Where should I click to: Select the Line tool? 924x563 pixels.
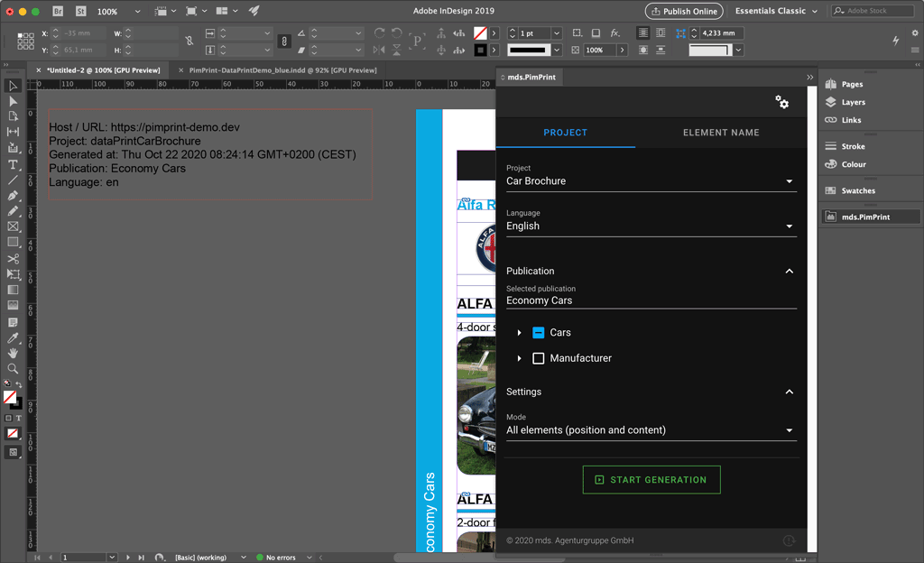click(x=13, y=180)
